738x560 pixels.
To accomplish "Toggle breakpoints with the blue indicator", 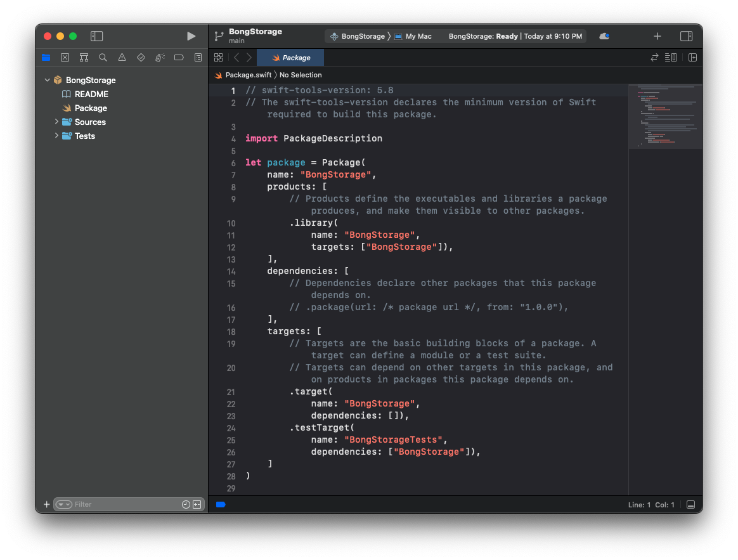I will (x=221, y=504).
